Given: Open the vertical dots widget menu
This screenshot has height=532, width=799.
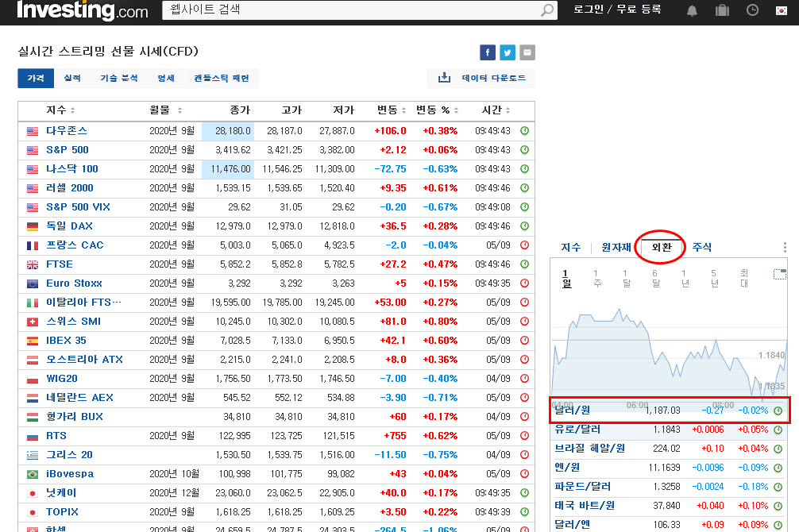Looking at the screenshot, I should pyautogui.click(x=785, y=248).
